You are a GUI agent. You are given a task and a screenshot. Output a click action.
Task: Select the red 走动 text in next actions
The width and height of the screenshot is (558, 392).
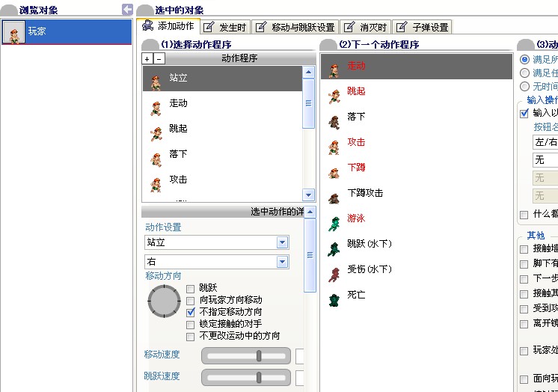356,66
